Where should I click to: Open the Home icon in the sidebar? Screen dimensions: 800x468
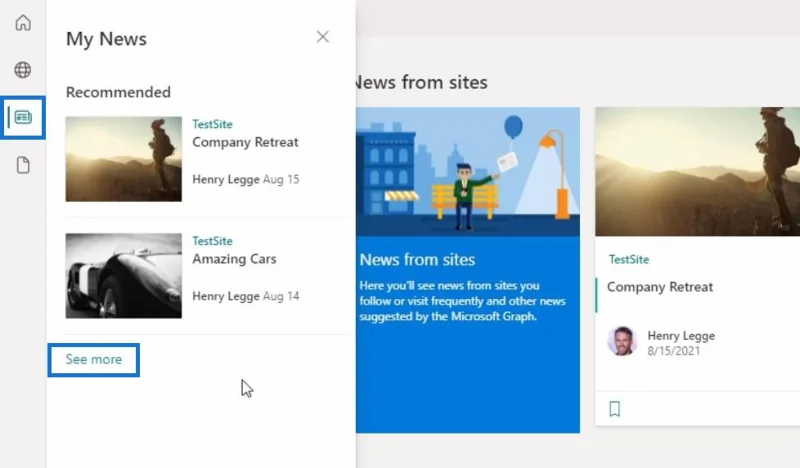(23, 23)
